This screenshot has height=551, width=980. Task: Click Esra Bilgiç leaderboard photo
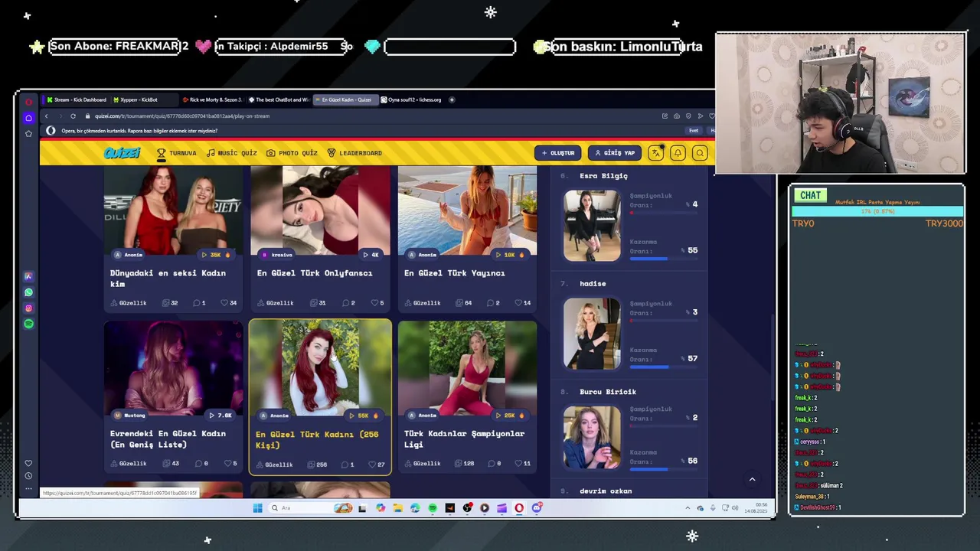[593, 226]
